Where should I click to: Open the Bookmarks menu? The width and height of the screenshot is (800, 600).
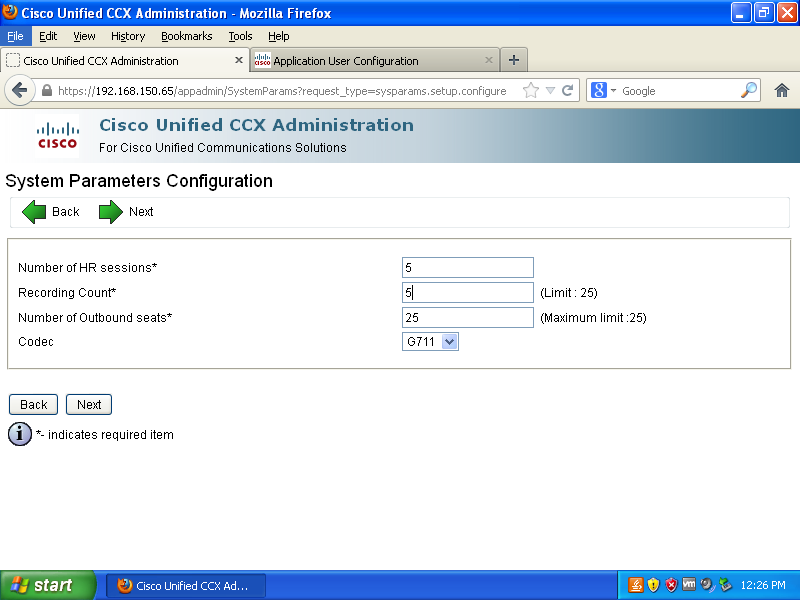[187, 36]
